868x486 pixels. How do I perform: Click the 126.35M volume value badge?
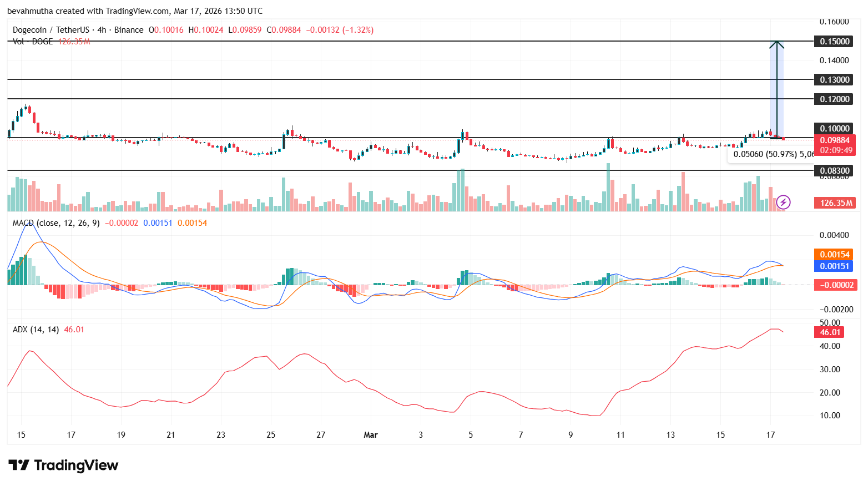[835, 202]
